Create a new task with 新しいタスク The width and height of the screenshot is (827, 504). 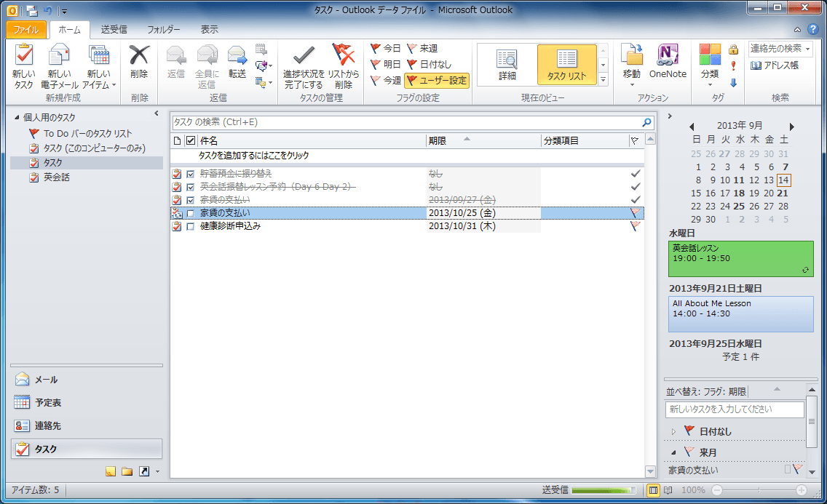point(24,66)
